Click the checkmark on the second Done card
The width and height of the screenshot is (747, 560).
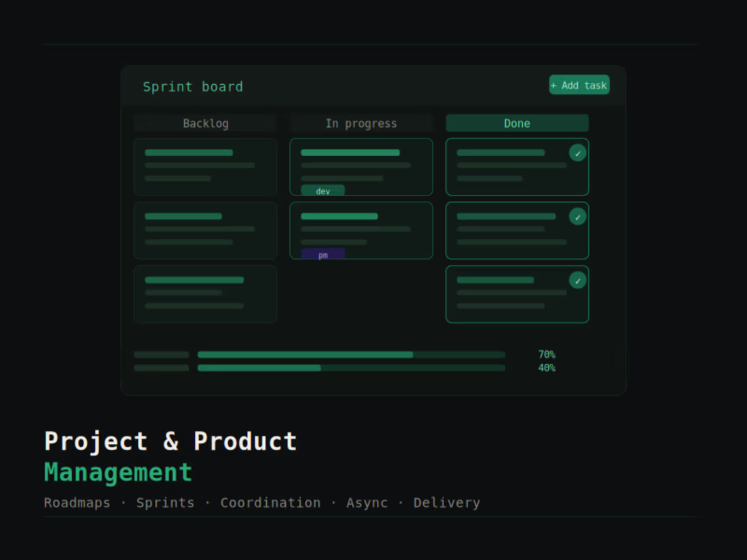[x=578, y=217]
